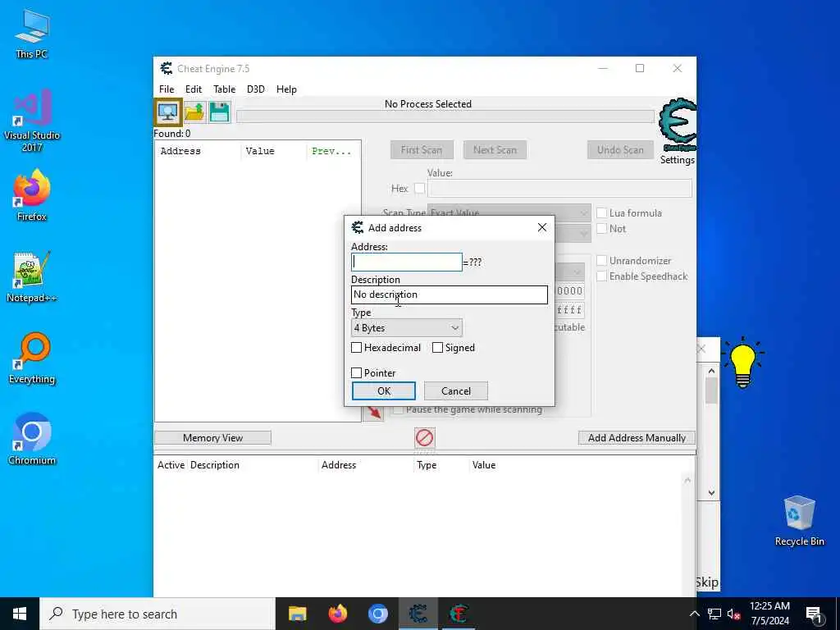840x630 pixels.
Task: Select the Firefox desktop shortcut
Action: pyautogui.click(x=32, y=195)
